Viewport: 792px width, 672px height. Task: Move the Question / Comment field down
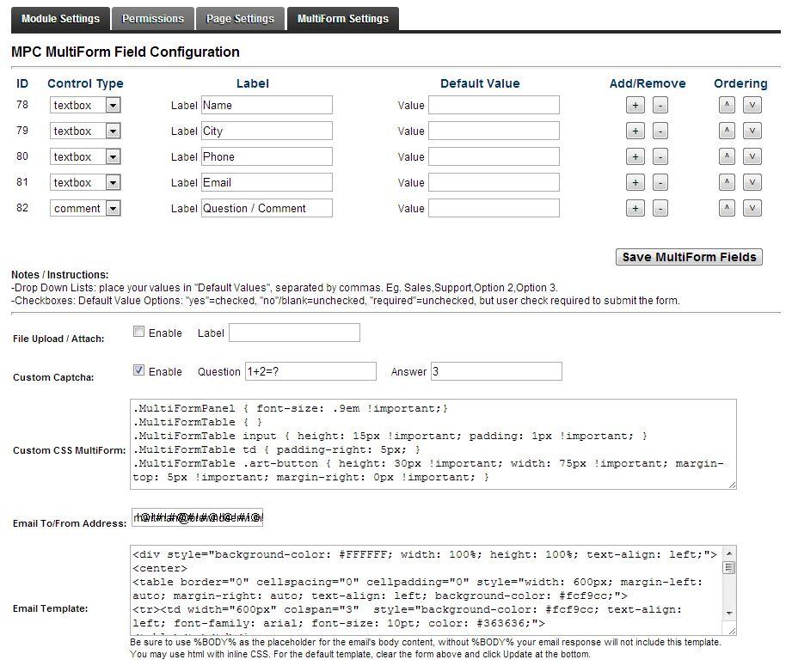coord(752,208)
